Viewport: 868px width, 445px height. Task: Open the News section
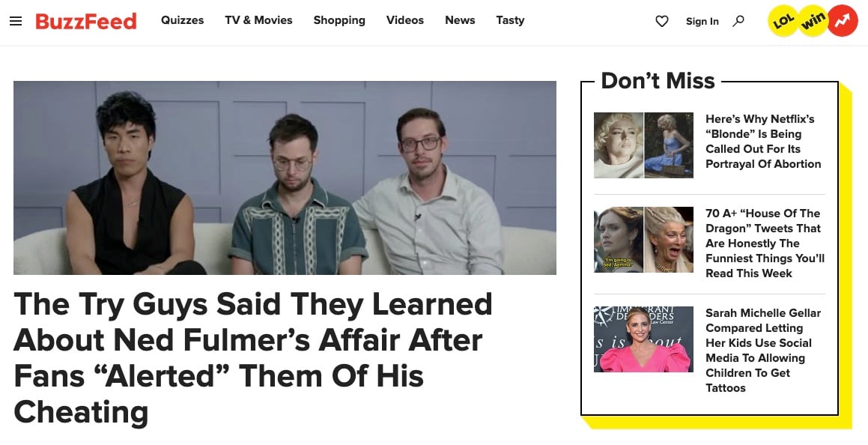click(460, 20)
